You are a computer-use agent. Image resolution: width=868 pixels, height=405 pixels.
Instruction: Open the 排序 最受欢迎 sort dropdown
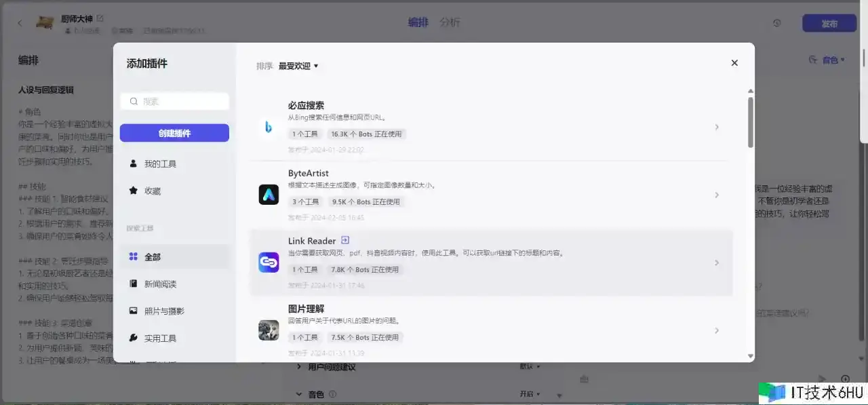[298, 66]
